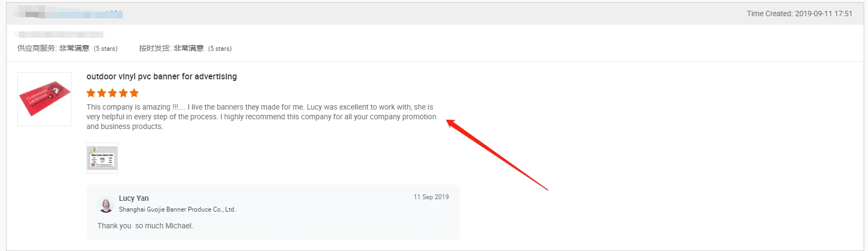Click the 'Thank you so much Michael' reply

click(x=145, y=226)
